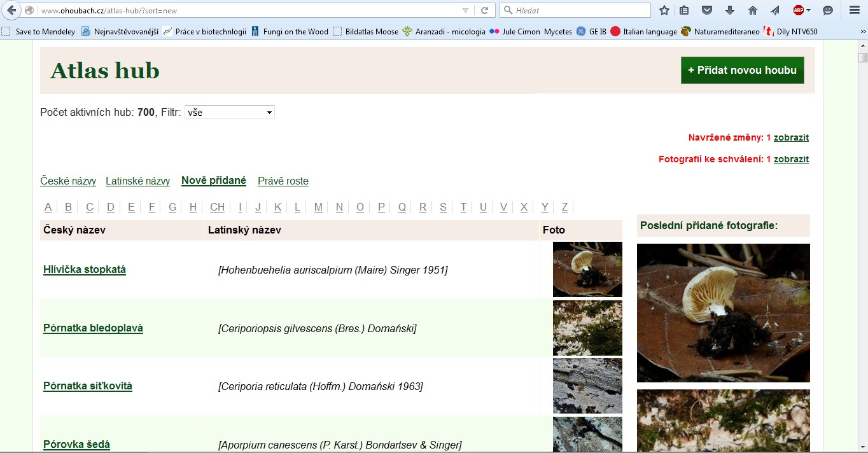Open the Pocket save icon
The height and width of the screenshot is (453, 868).
click(x=706, y=10)
